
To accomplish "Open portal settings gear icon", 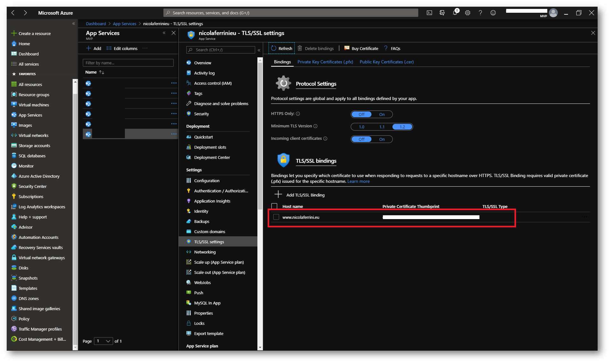I will click(x=467, y=13).
